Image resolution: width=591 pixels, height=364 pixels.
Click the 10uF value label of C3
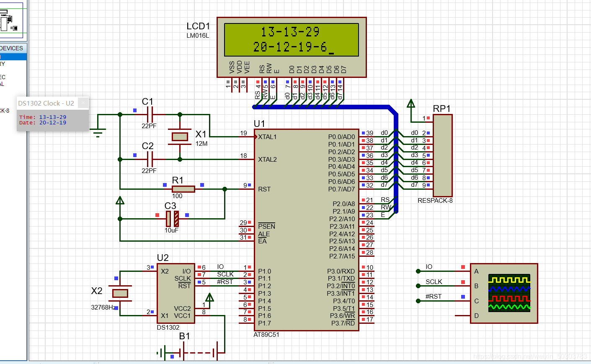tap(171, 230)
